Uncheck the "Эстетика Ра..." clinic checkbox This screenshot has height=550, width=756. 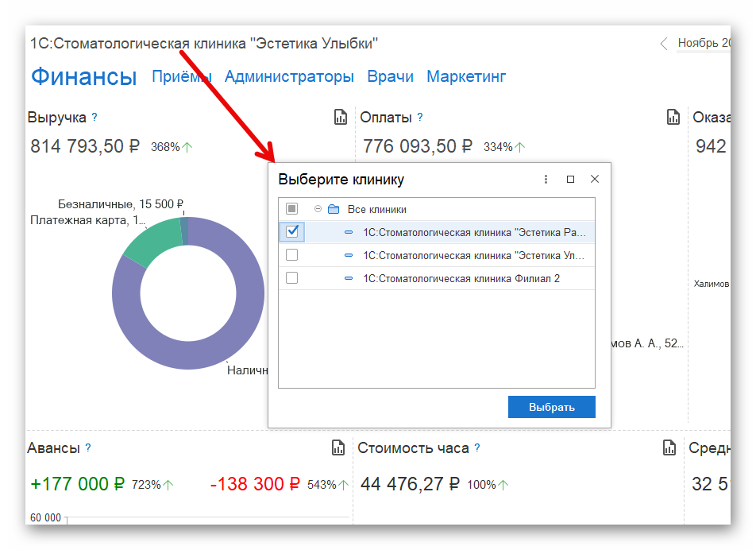291,231
